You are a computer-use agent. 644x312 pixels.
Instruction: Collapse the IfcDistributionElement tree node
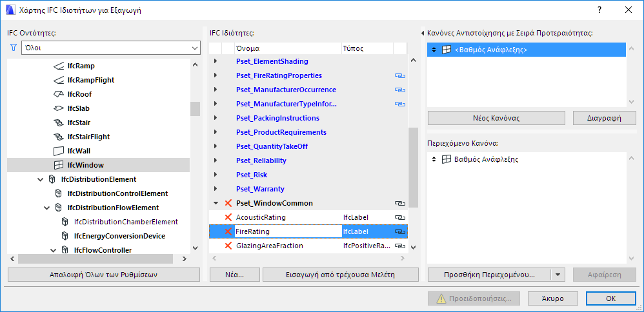(40, 179)
